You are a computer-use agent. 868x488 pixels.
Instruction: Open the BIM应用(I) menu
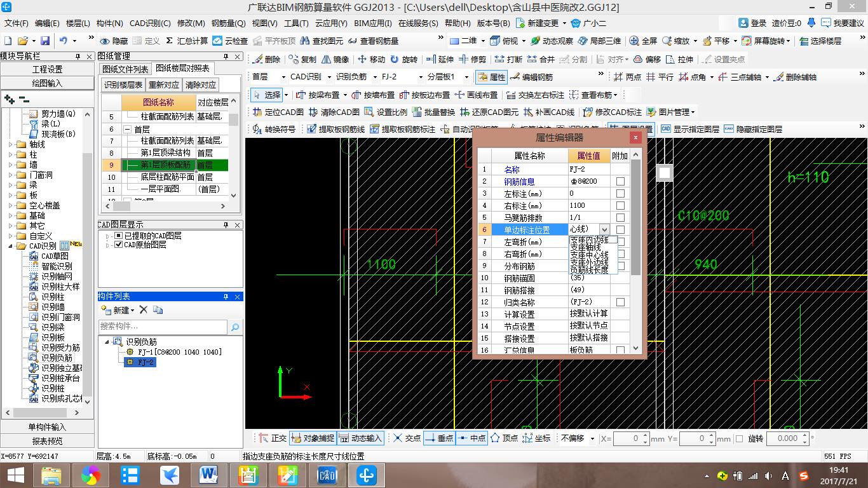[373, 23]
